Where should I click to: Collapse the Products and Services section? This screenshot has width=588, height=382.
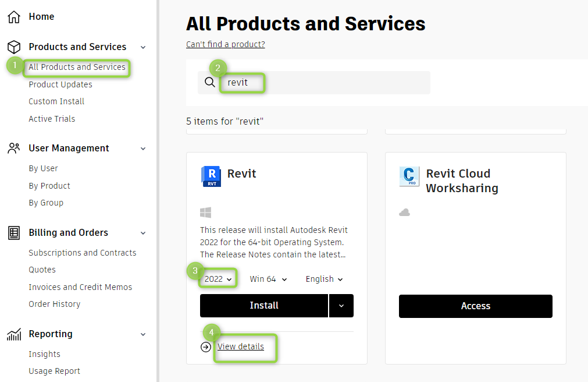pyautogui.click(x=143, y=47)
